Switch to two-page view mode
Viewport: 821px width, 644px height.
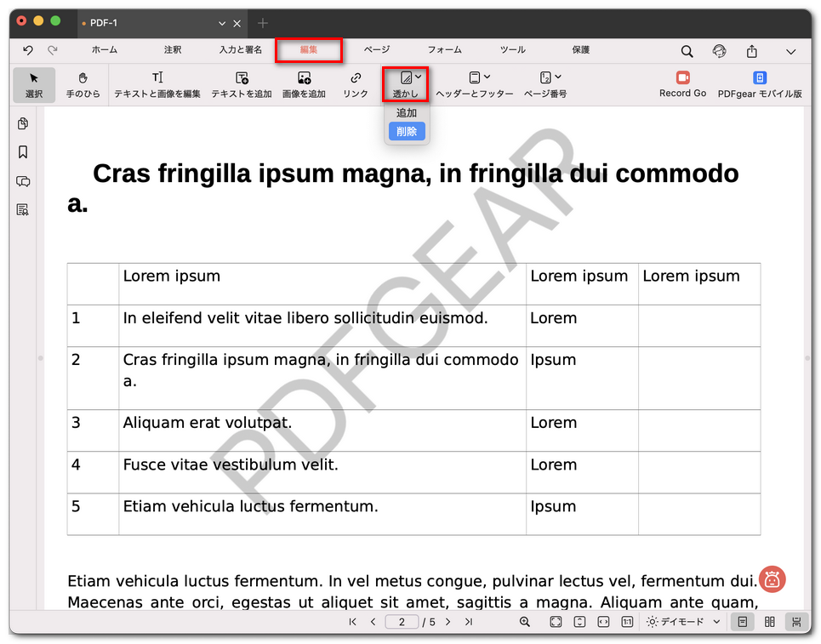pyautogui.click(x=770, y=622)
